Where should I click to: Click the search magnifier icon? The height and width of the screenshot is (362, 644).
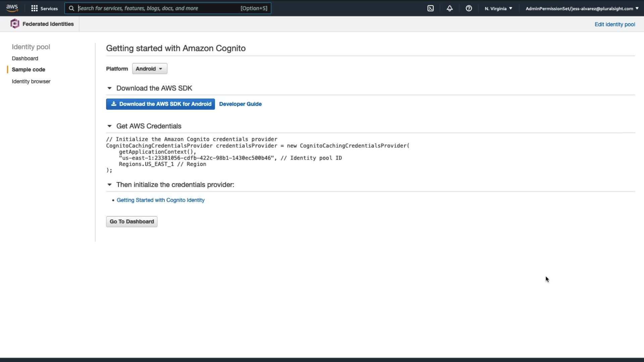coord(71,8)
